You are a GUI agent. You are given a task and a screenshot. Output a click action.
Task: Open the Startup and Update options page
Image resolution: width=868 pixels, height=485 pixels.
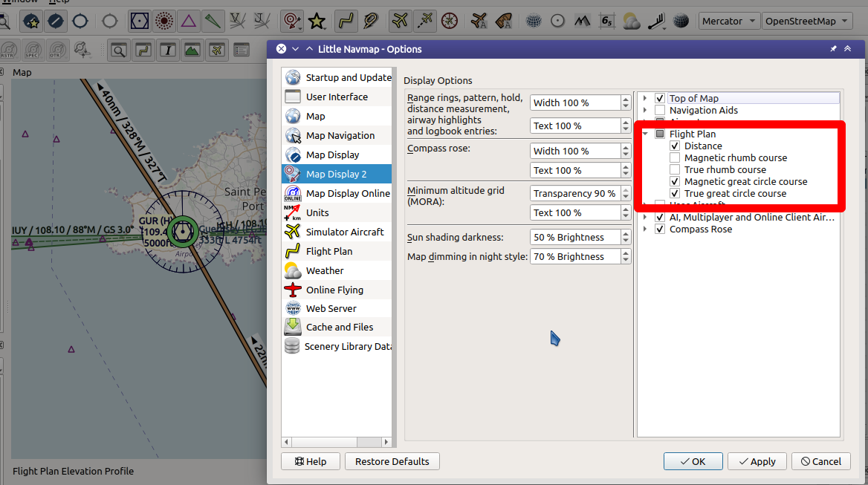pyautogui.click(x=337, y=77)
